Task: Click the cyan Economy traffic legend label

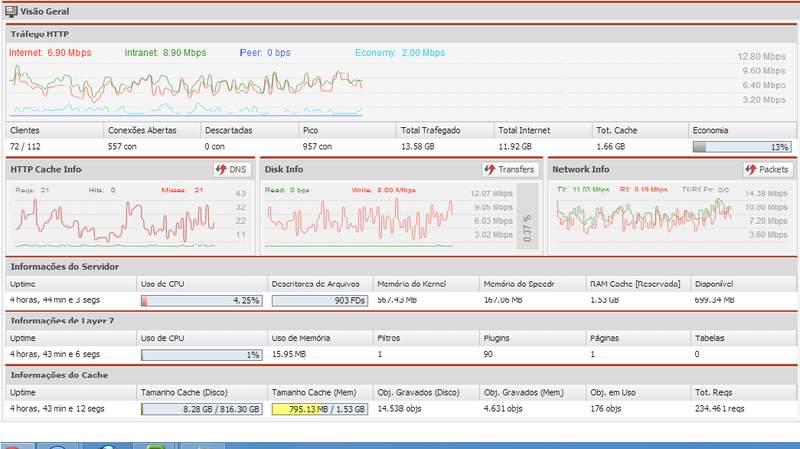Action: click(x=400, y=52)
